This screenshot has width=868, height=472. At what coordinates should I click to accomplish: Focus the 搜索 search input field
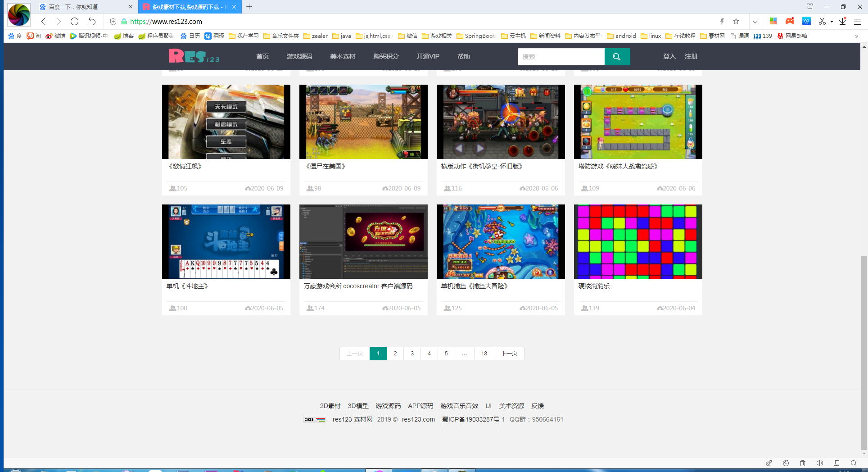point(561,57)
